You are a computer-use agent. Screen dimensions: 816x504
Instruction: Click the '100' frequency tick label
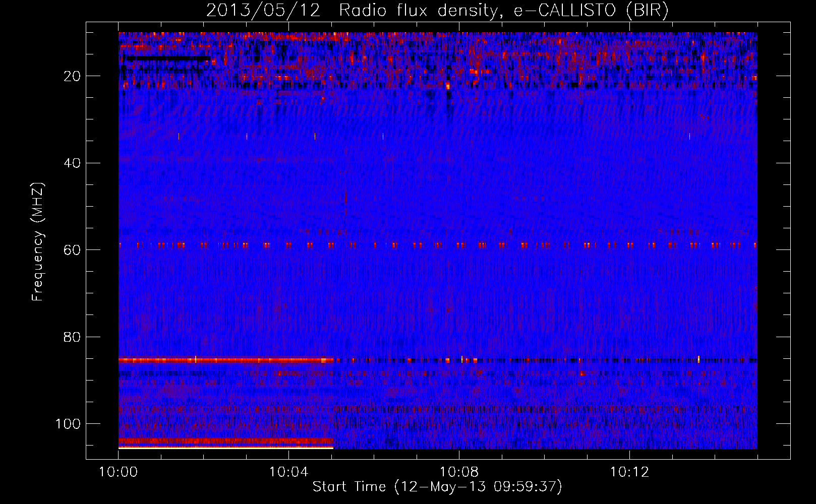[69, 424]
